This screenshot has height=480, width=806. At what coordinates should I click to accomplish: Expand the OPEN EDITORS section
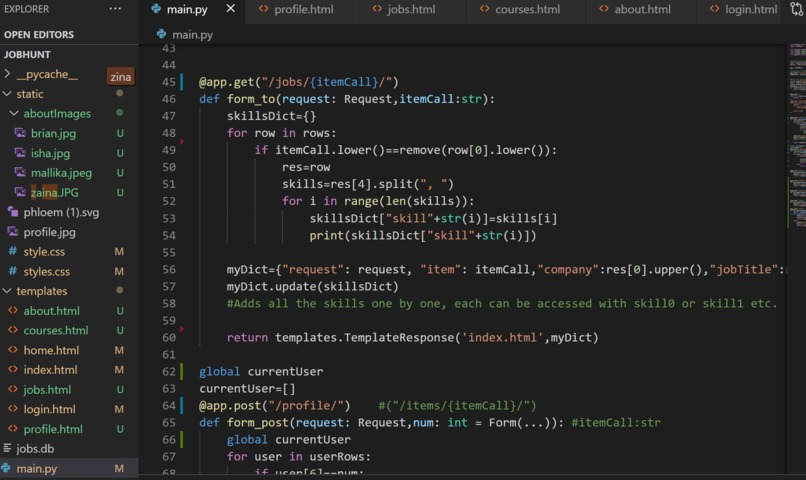tap(39, 34)
